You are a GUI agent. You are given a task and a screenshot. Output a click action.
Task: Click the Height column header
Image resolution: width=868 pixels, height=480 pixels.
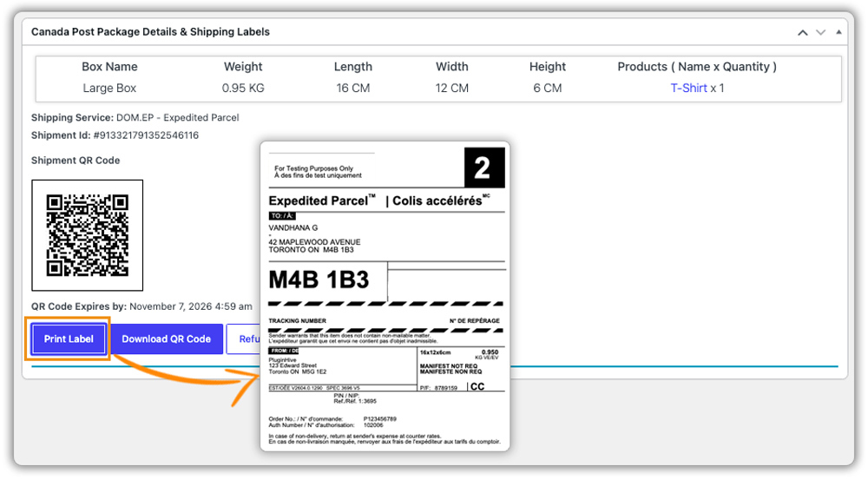point(548,67)
